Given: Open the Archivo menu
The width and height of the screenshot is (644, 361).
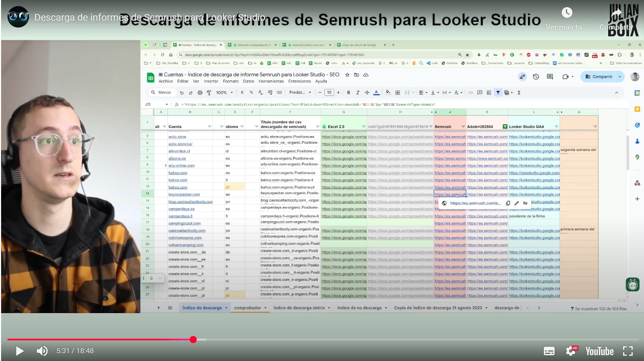Looking at the screenshot, I should tap(166, 81).
